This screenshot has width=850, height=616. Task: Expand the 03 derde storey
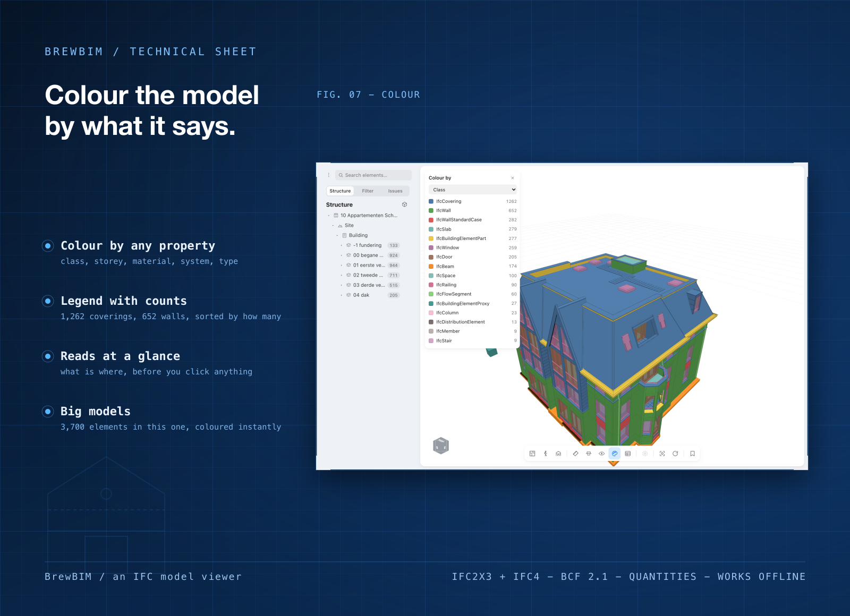[342, 285]
